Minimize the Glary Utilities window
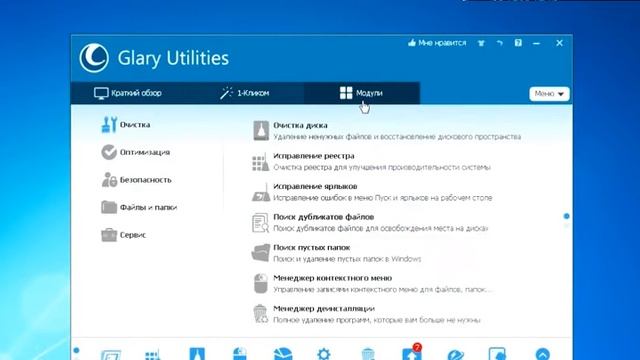 (x=536, y=43)
